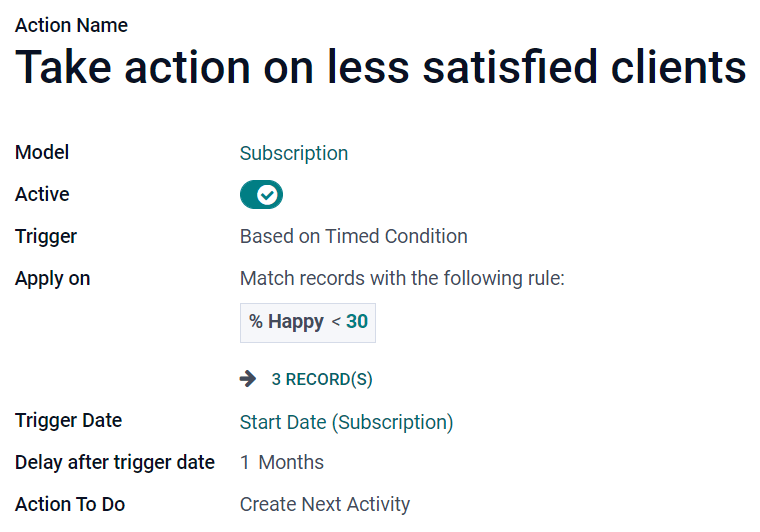The width and height of the screenshot is (760, 532).
Task: Click the Action Name label
Action: pos(71,25)
